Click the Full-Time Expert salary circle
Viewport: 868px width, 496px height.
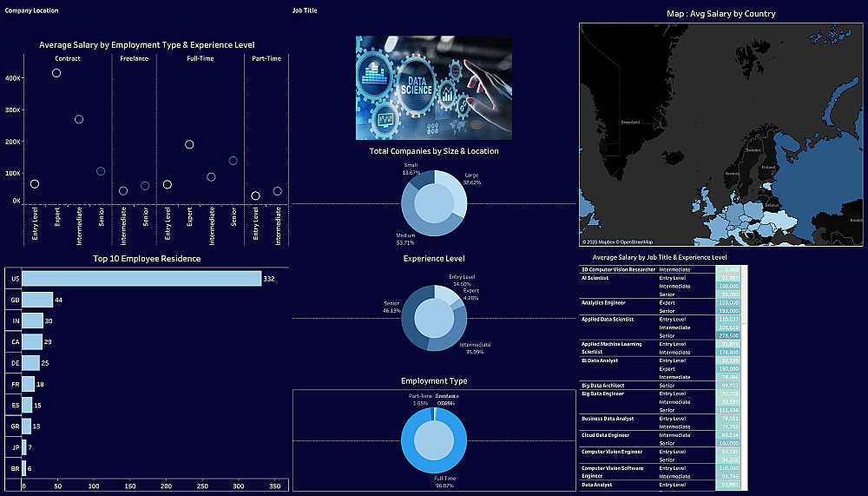pos(189,145)
